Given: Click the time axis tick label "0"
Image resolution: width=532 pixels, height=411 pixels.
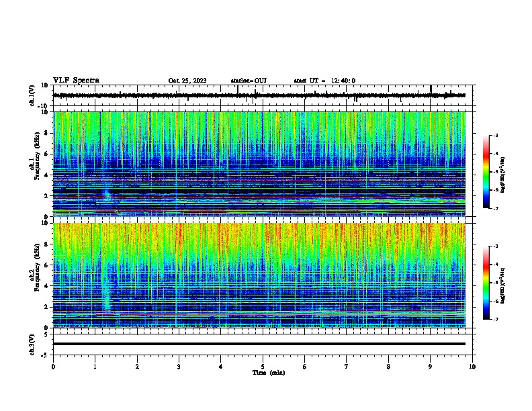Looking at the screenshot, I should (x=53, y=367).
